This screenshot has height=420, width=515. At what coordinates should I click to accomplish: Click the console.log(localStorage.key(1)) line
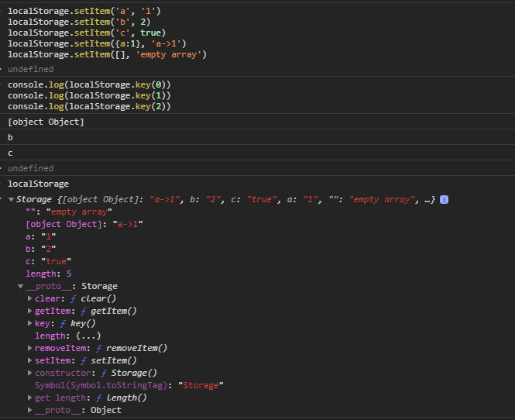(89, 95)
